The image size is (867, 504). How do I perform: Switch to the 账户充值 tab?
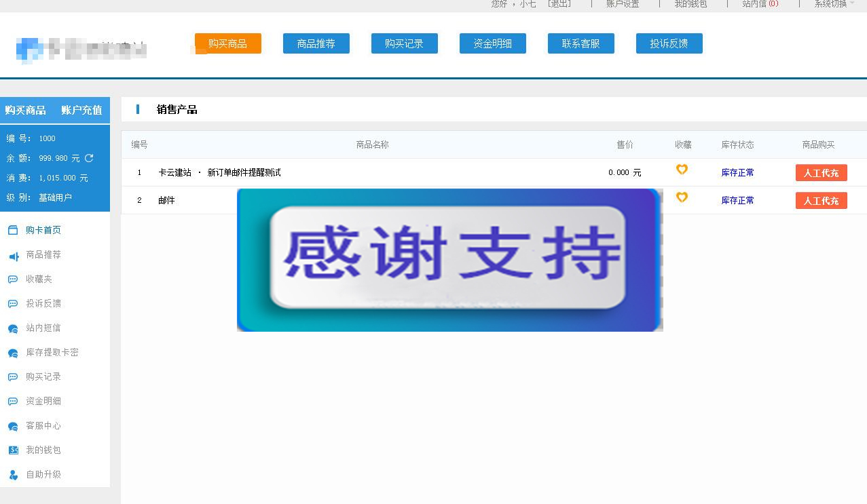click(x=81, y=110)
